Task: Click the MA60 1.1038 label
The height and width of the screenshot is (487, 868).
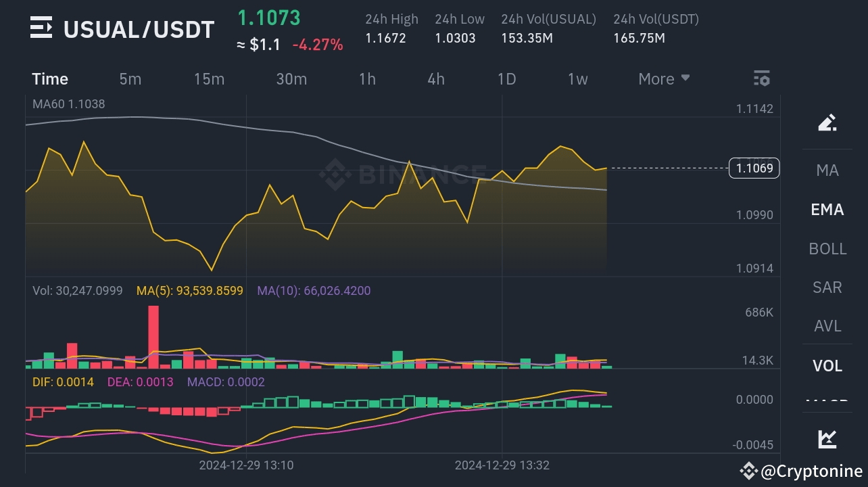Action: click(69, 104)
